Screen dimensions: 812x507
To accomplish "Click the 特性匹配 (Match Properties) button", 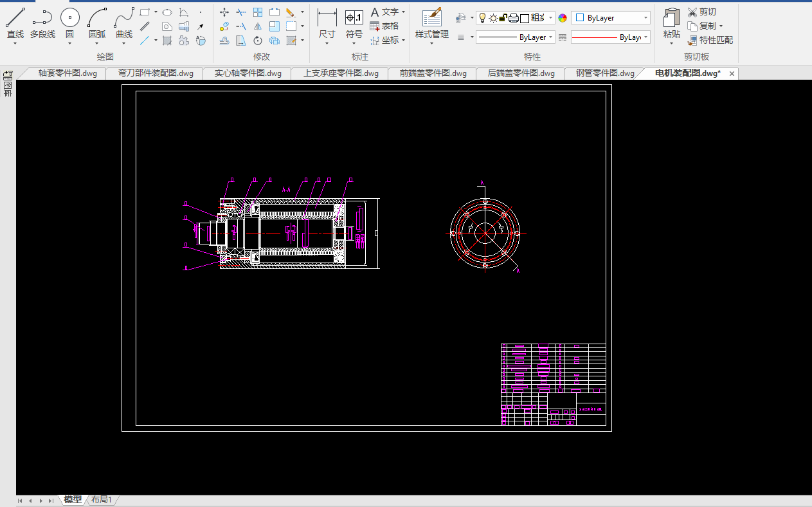I will [x=710, y=40].
